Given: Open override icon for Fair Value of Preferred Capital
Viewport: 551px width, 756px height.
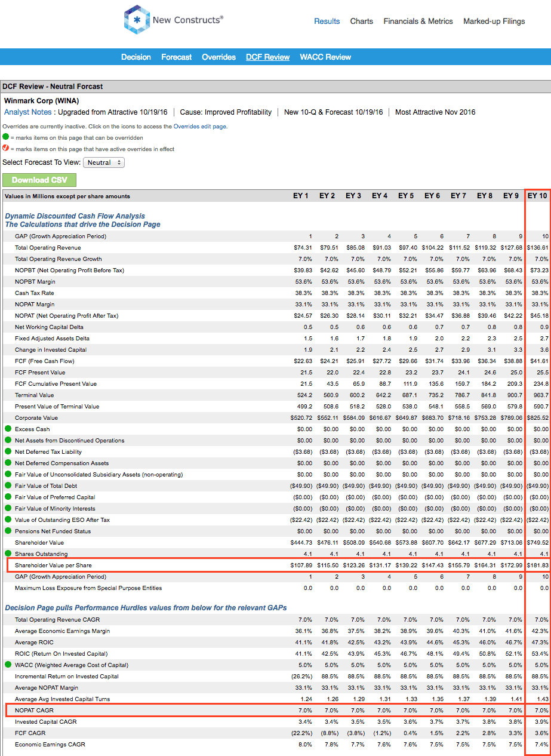Looking at the screenshot, I should click(8, 497).
